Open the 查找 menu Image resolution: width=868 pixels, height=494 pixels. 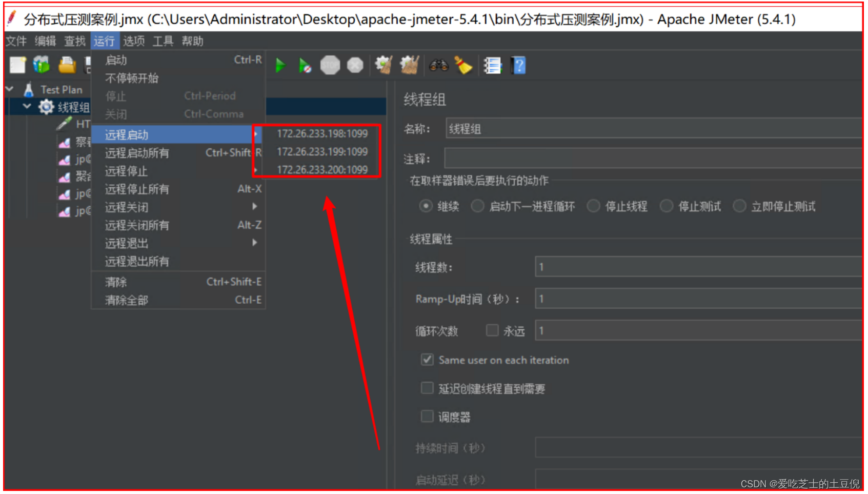pos(75,41)
